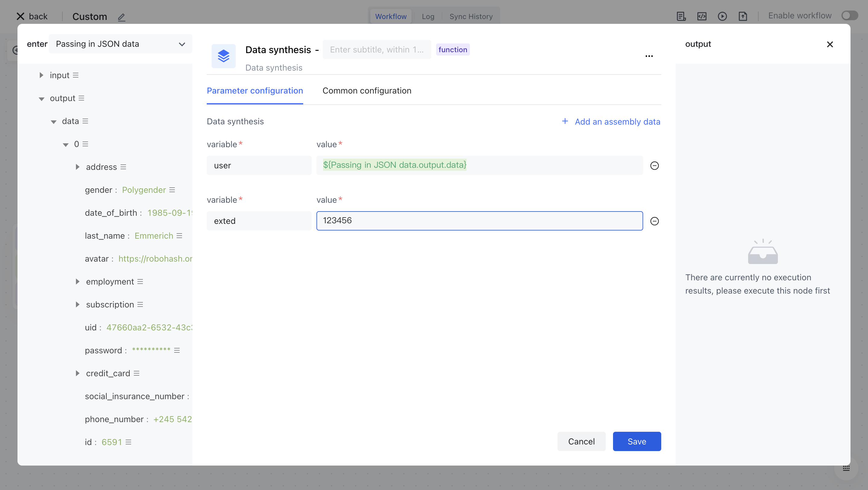Image resolution: width=868 pixels, height=490 pixels.
Task: Open the Sync History tab
Action: [471, 17]
